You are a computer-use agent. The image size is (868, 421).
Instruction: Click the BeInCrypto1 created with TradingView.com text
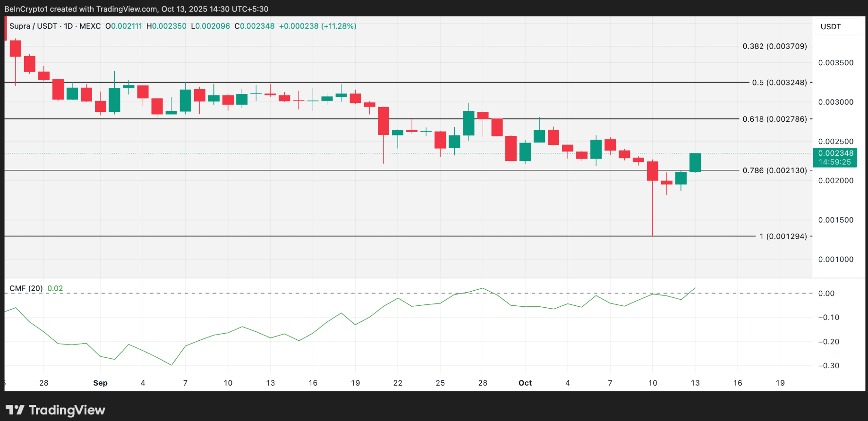136,9
